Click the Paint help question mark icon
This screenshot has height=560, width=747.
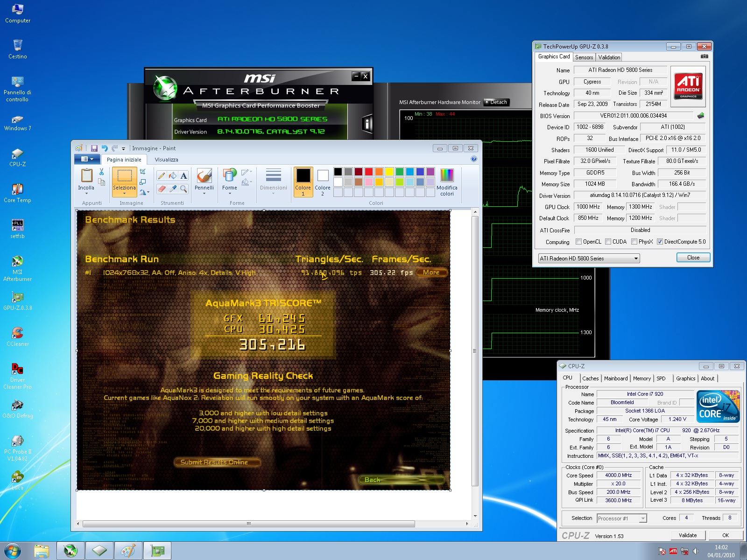click(474, 159)
